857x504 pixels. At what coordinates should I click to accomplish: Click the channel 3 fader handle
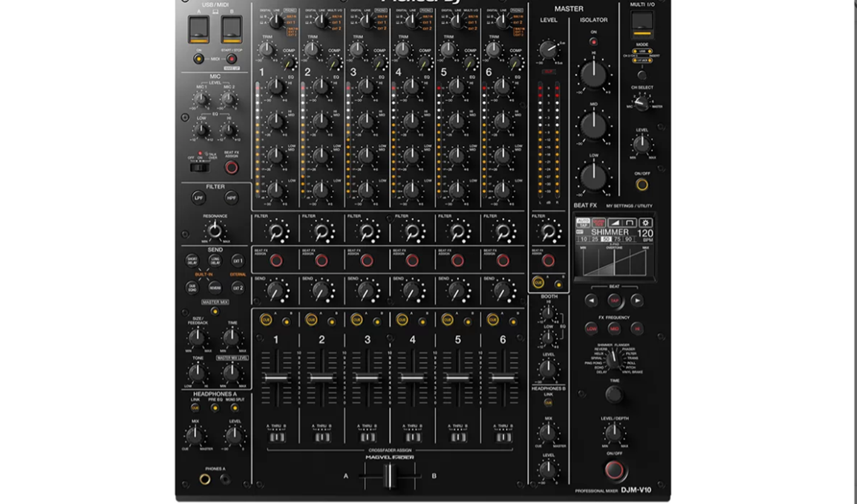367,378
